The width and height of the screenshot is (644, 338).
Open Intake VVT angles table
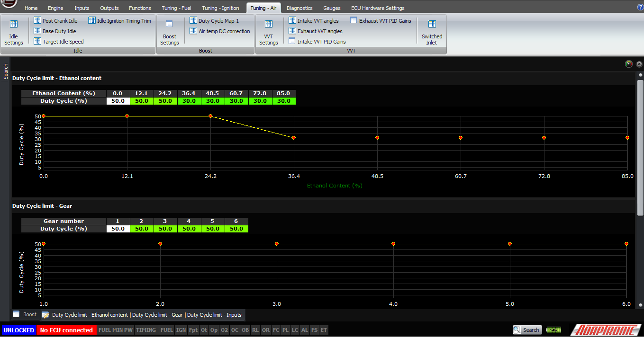[314, 21]
